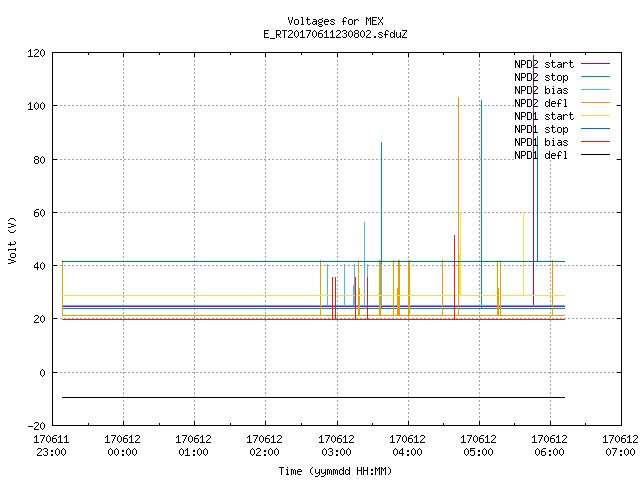Click the blue NPD1 stop legend line sample
The width and height of the screenshot is (640, 480).
pyautogui.click(x=595, y=129)
